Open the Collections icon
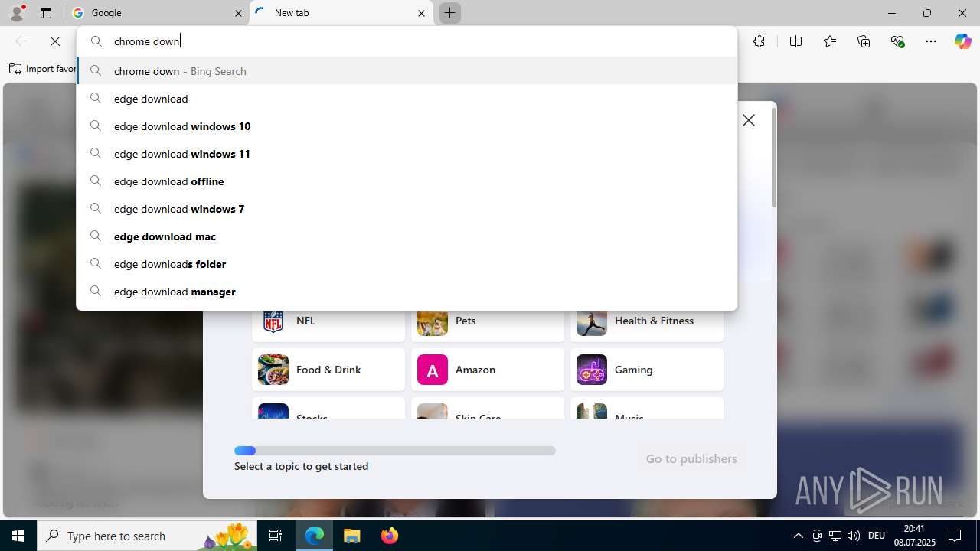Viewport: 980px width, 551px height. click(864, 41)
